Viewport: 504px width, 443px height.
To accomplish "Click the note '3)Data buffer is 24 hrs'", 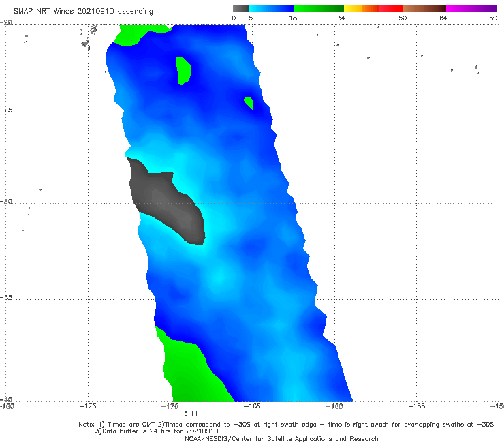I will 157,431.
